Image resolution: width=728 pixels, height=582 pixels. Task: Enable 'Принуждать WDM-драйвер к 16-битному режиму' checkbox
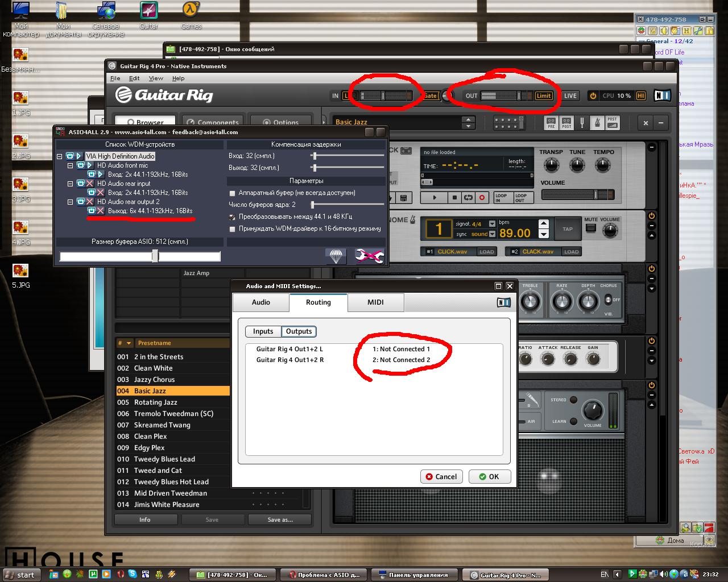(x=232, y=228)
